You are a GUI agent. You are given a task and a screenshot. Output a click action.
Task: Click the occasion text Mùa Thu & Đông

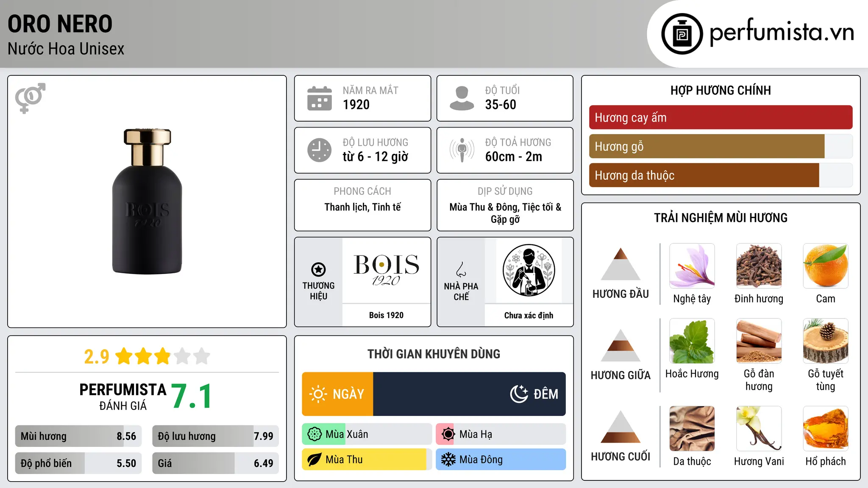click(x=484, y=207)
